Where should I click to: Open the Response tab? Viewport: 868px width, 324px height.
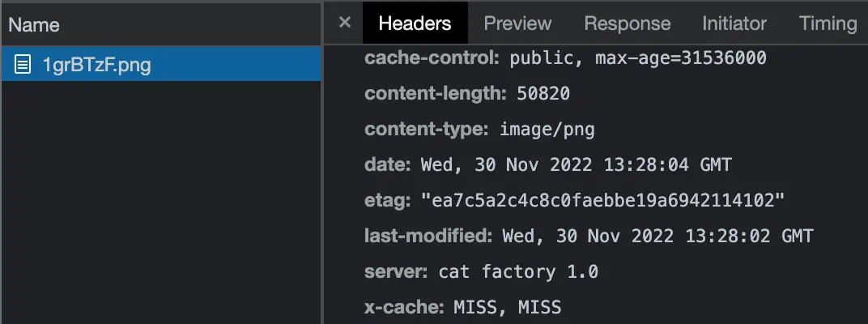click(628, 23)
